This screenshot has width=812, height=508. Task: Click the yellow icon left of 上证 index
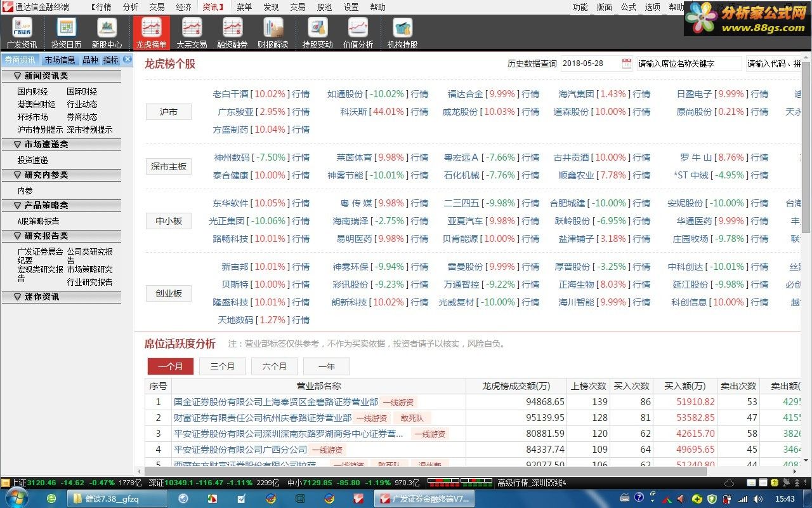coord(6,483)
